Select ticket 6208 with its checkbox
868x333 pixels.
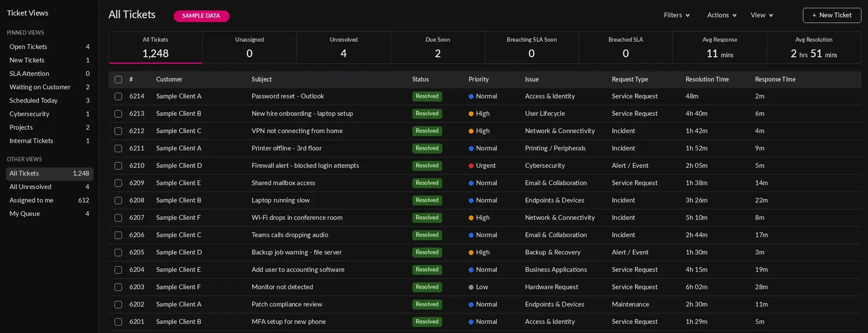(118, 200)
